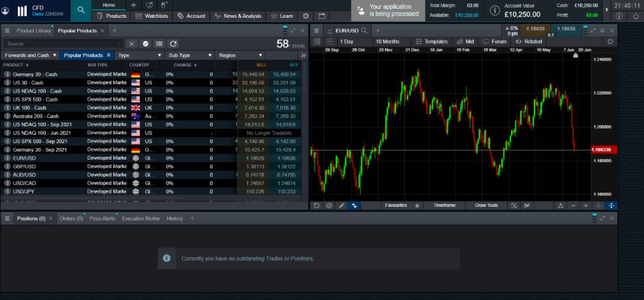Image resolution: width=644 pixels, height=300 pixels.
Task: Click the Timeframe button under chart
Action: (445, 205)
